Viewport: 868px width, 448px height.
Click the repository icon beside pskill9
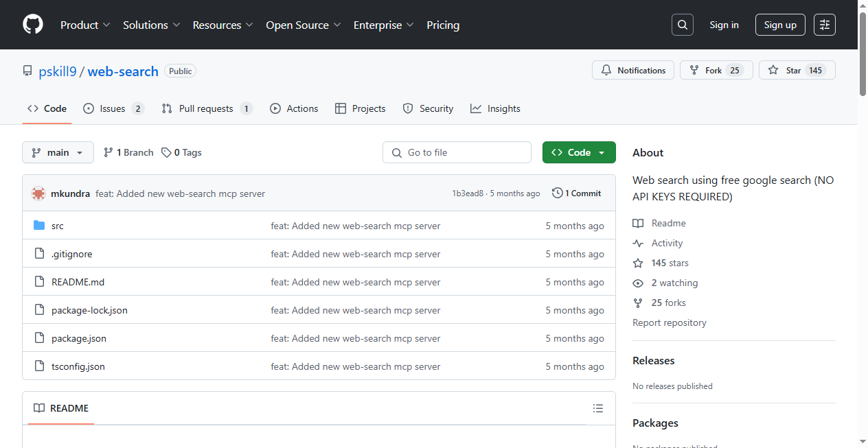point(27,71)
